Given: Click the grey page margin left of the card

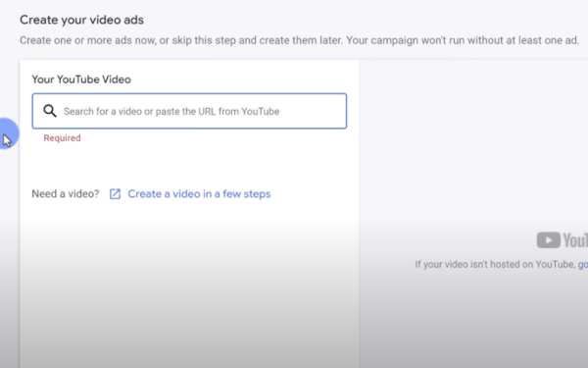Looking at the screenshot, I should [10, 244].
